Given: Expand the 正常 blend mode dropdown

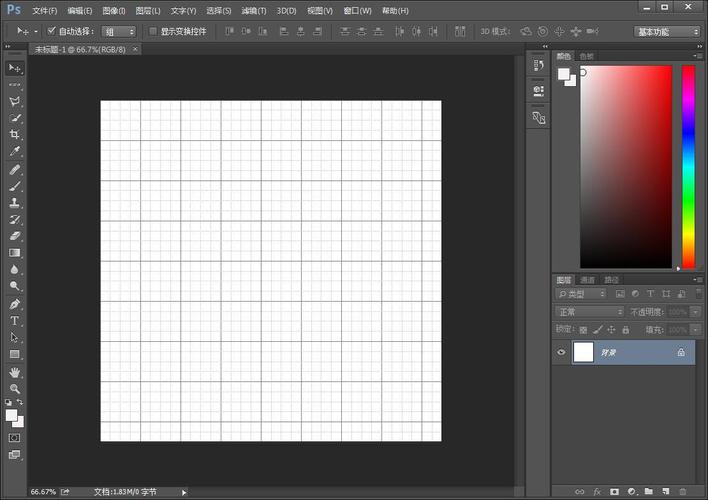Looking at the screenshot, I should pyautogui.click(x=590, y=312).
